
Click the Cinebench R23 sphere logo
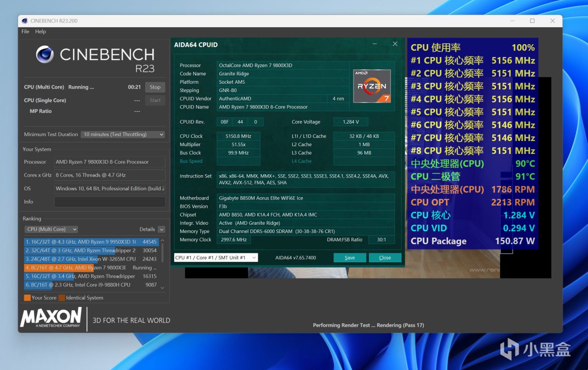coord(45,54)
